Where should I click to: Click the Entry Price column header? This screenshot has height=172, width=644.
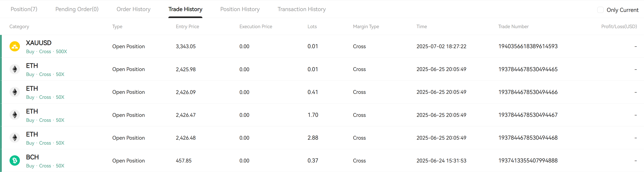187,26
